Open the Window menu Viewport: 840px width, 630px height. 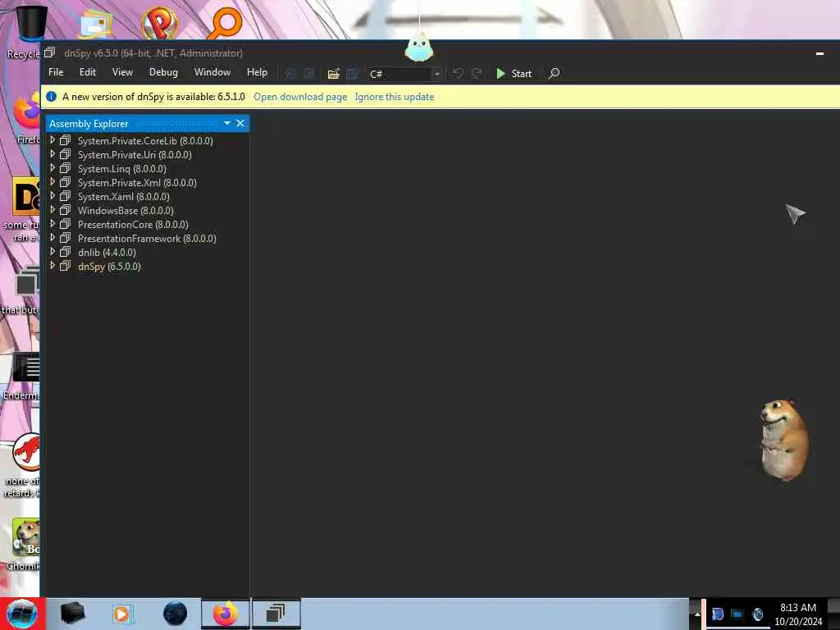212,72
